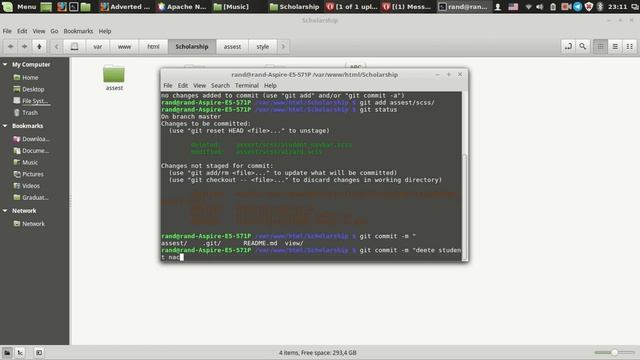Click the shield update manager tray icon

tap(589, 7)
